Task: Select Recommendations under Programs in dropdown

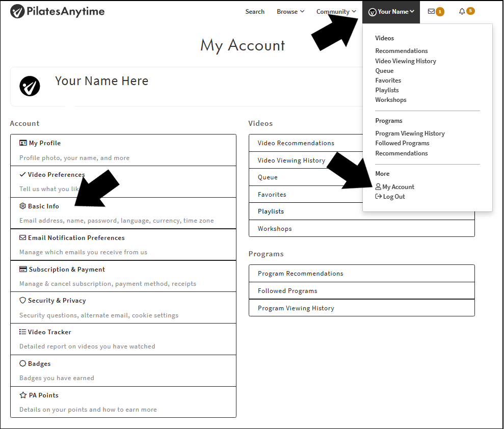Action: pos(402,153)
